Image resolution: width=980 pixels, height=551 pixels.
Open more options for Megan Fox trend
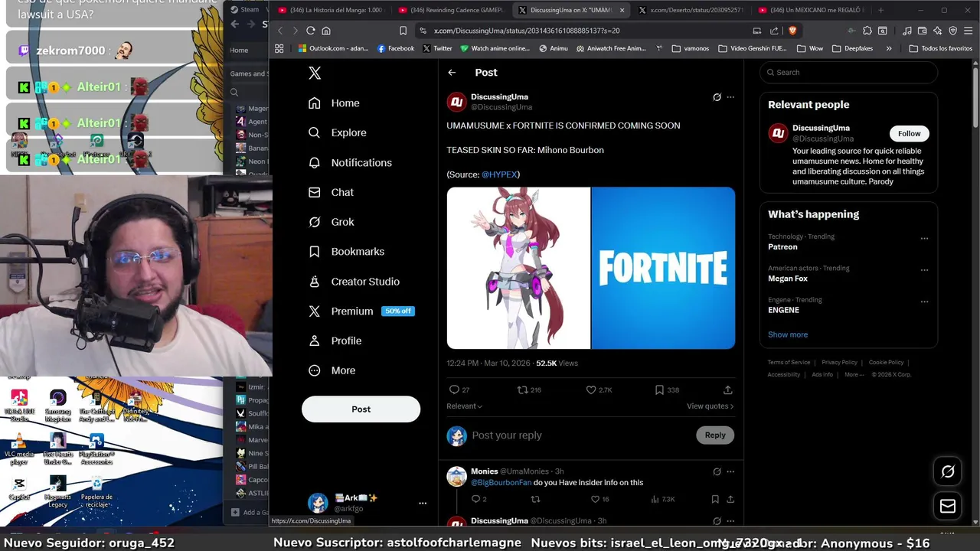point(924,270)
